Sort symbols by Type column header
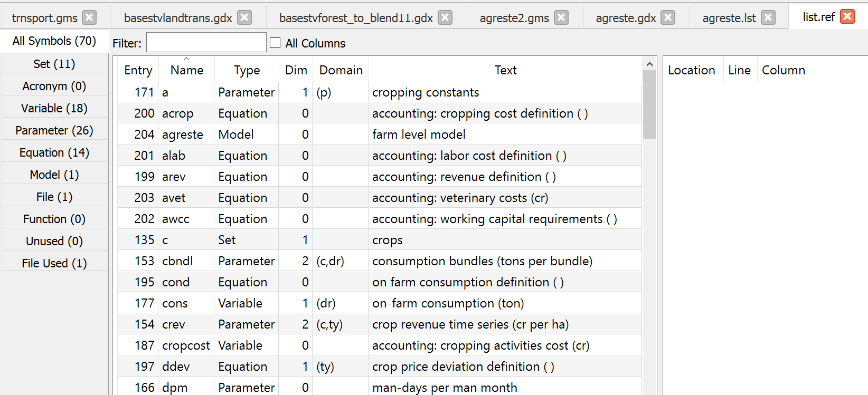868x395 pixels. [x=247, y=70]
